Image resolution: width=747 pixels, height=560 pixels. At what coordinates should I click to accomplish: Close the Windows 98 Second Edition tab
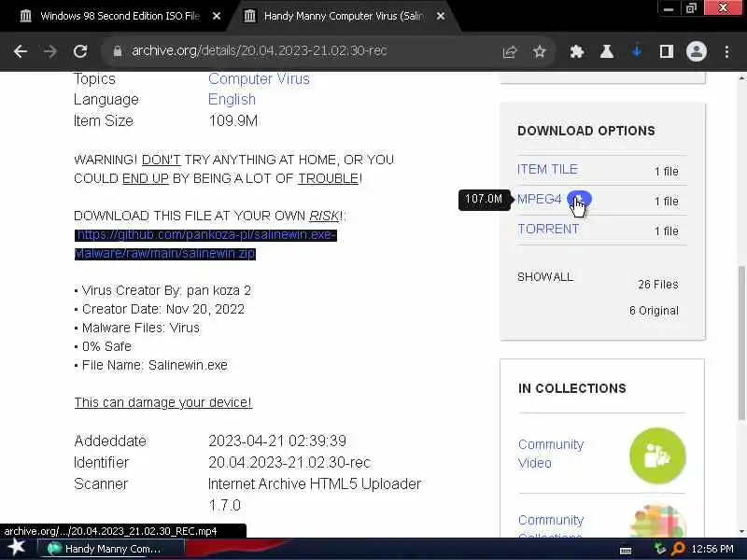[217, 16]
